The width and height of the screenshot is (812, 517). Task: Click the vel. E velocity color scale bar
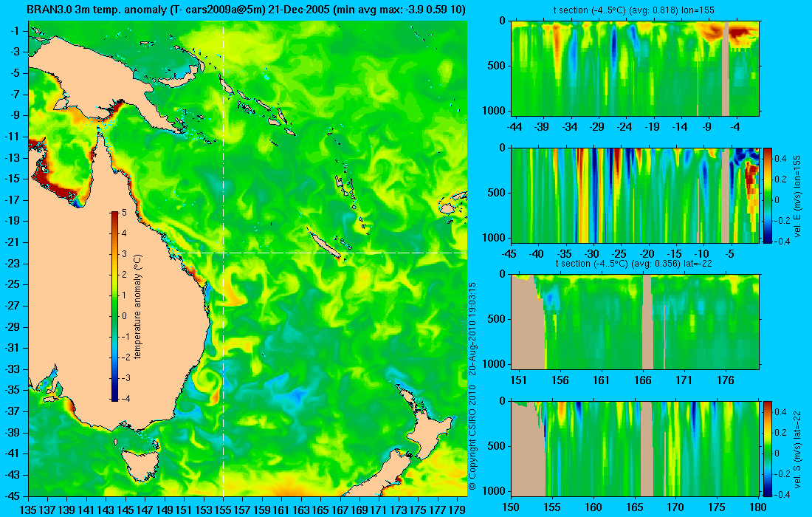[767, 195]
